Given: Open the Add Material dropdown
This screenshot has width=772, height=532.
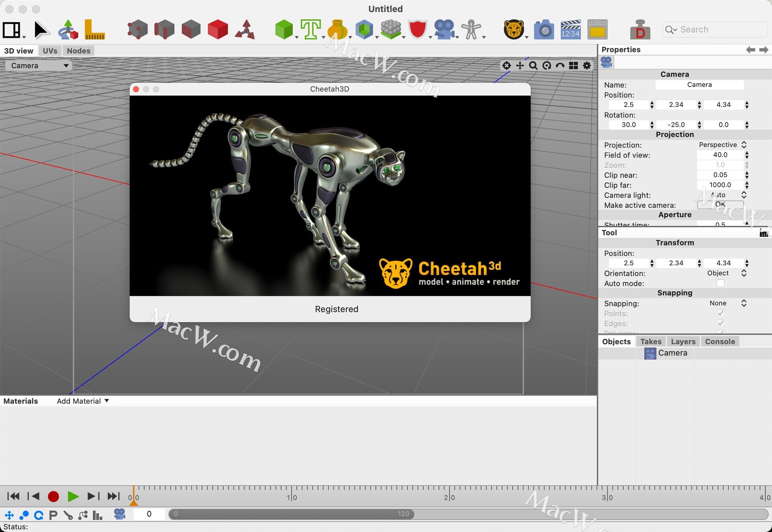Looking at the screenshot, I should (83, 401).
